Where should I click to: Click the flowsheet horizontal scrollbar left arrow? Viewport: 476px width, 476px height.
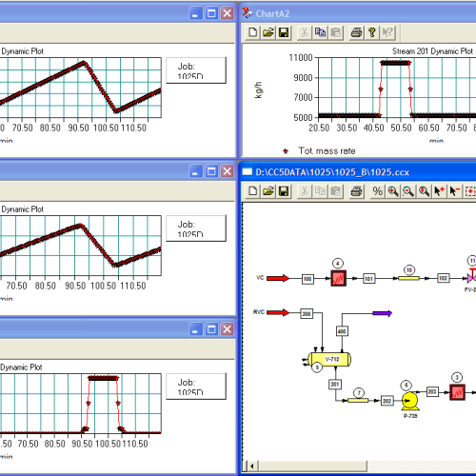pyautogui.click(x=252, y=466)
